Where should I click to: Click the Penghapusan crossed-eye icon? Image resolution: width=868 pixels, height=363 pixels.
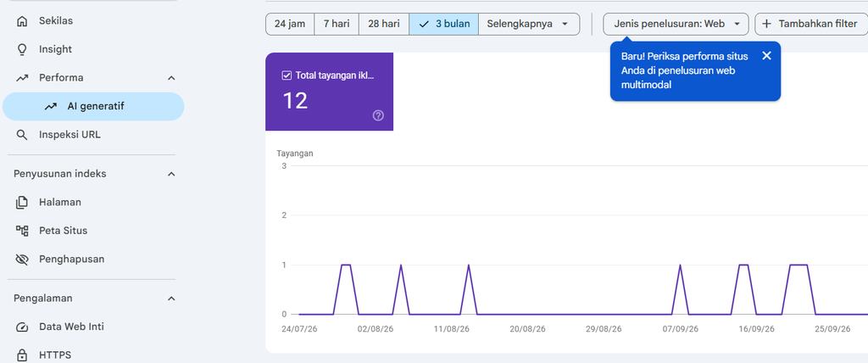point(22,260)
